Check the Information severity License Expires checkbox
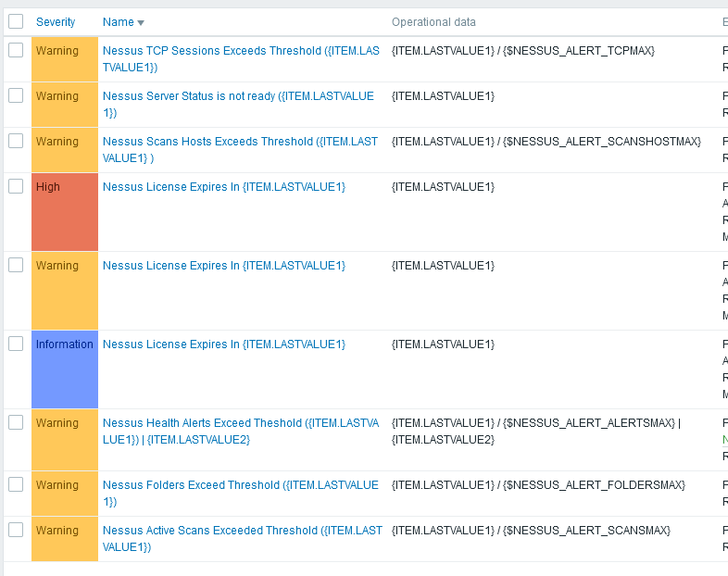Screen dimensions: 728x576 click(16, 344)
